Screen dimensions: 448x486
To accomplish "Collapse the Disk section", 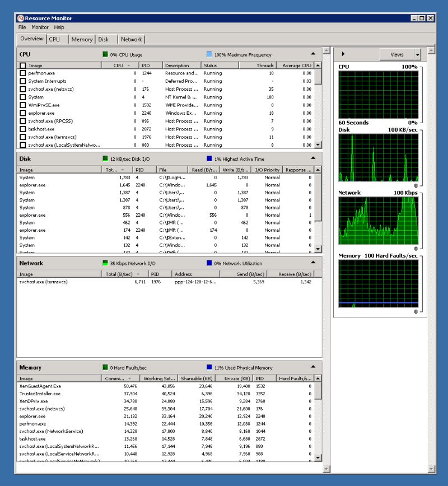I will click(x=312, y=158).
